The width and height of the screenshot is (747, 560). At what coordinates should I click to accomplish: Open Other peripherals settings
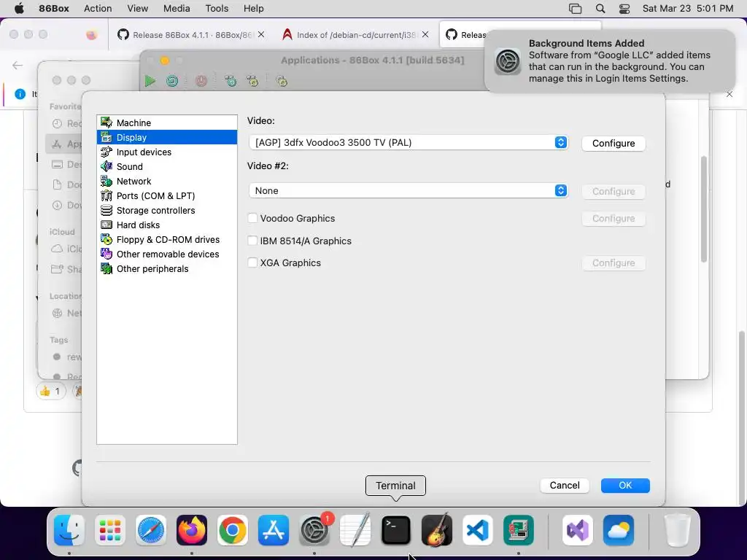(167, 268)
